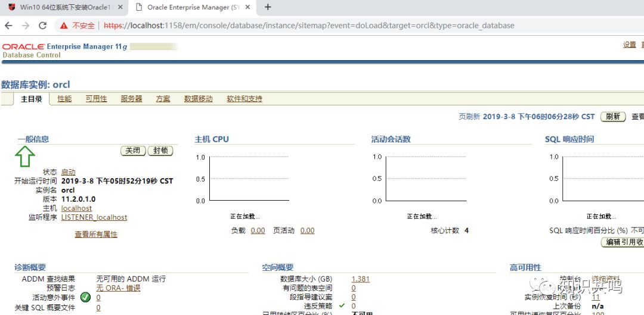Click the 版本 11.2.0.1.0 text
Viewport: 644px width, 315px height.
(79, 199)
